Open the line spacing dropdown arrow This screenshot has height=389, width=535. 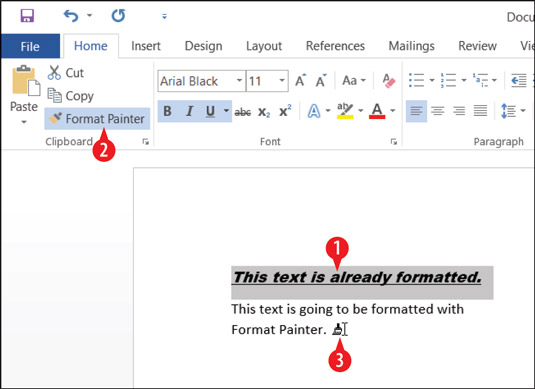click(x=523, y=111)
